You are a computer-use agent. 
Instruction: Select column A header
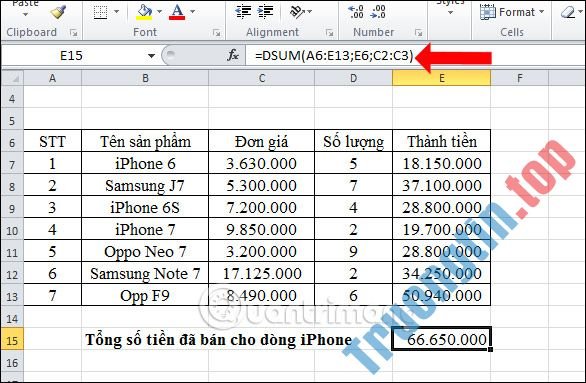point(53,78)
